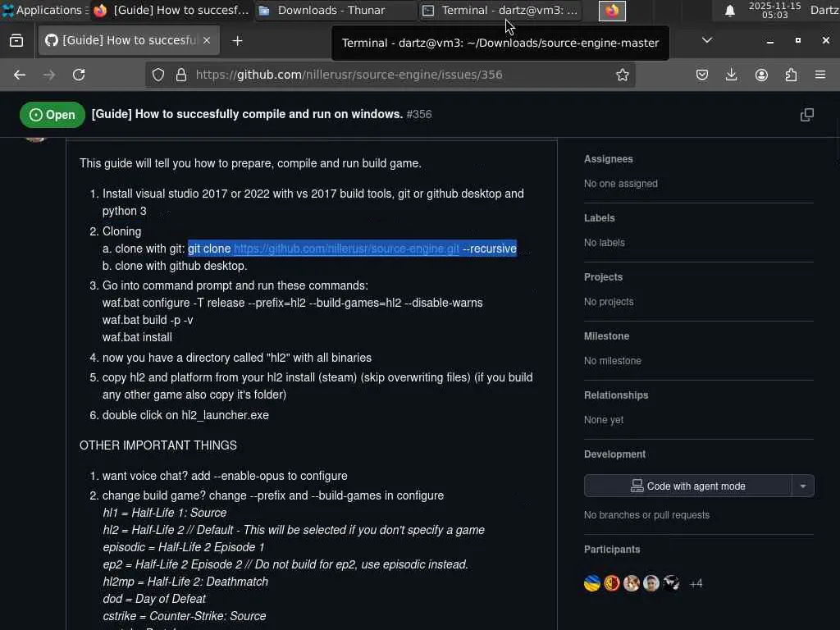
Task: Switch to the Firefox [Guide] taskbar window
Action: (171, 10)
